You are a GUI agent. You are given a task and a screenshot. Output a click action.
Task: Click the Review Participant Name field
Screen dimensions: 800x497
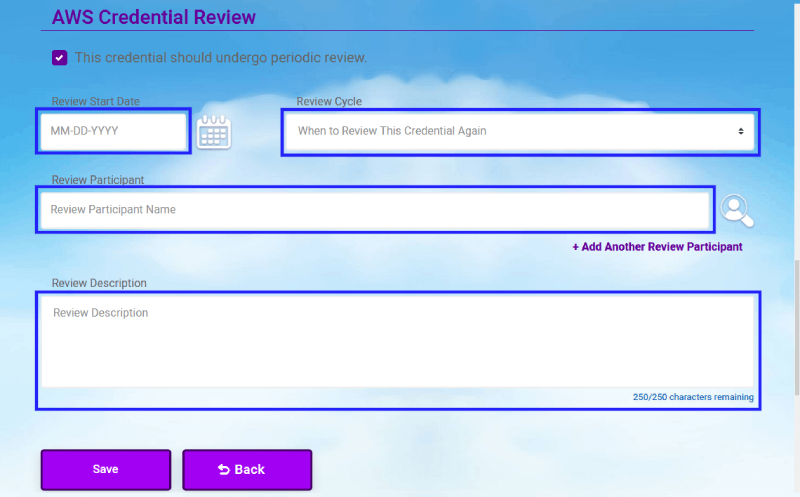click(375, 210)
